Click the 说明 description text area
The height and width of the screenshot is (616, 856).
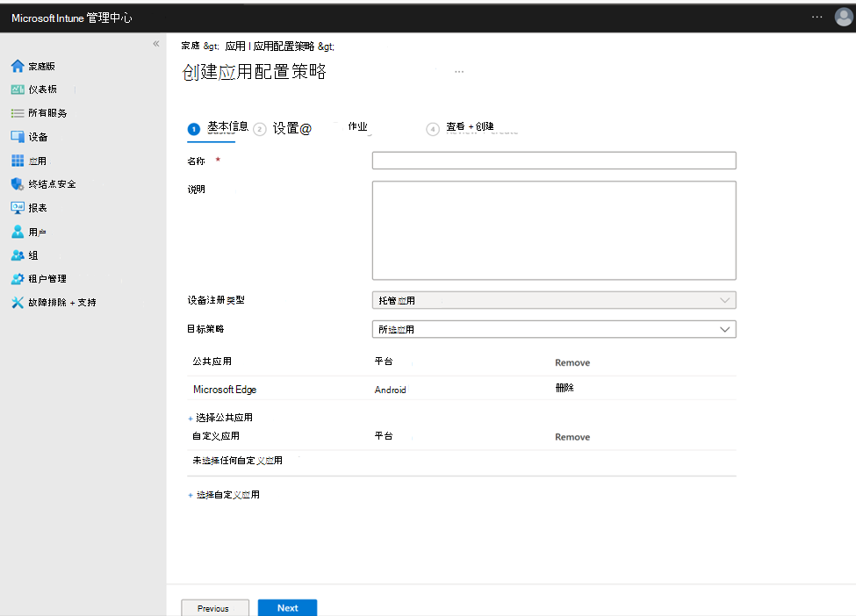pyautogui.click(x=554, y=230)
